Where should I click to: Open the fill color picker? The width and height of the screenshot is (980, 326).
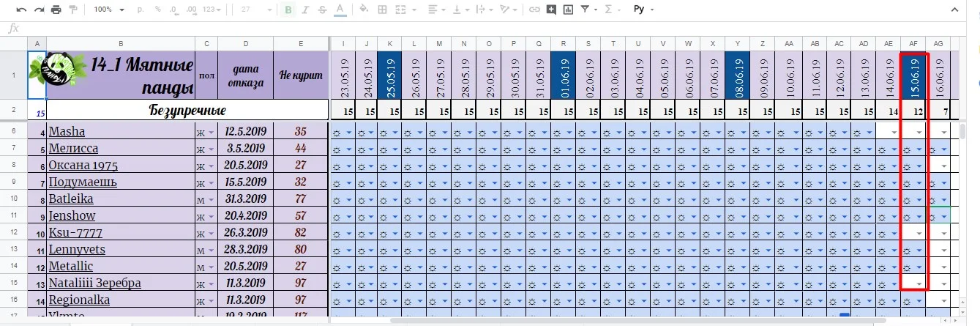click(364, 10)
